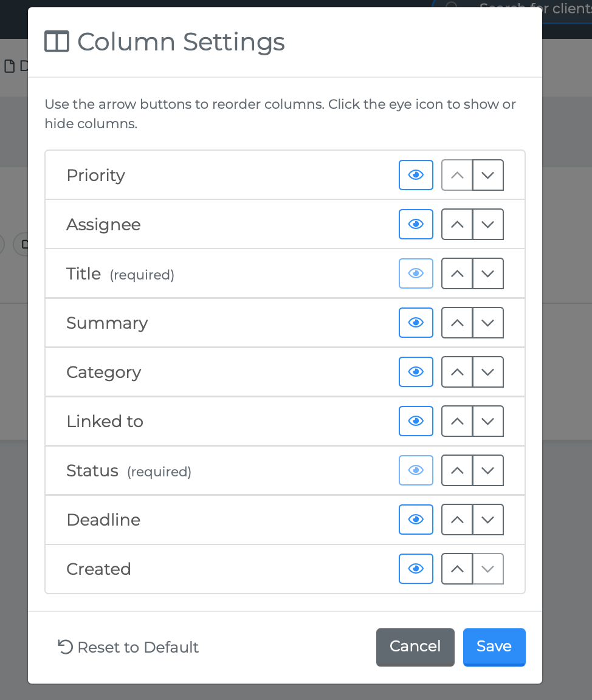This screenshot has height=700, width=592.
Task: Toggle visibility of the Assignee column
Action: [416, 224]
